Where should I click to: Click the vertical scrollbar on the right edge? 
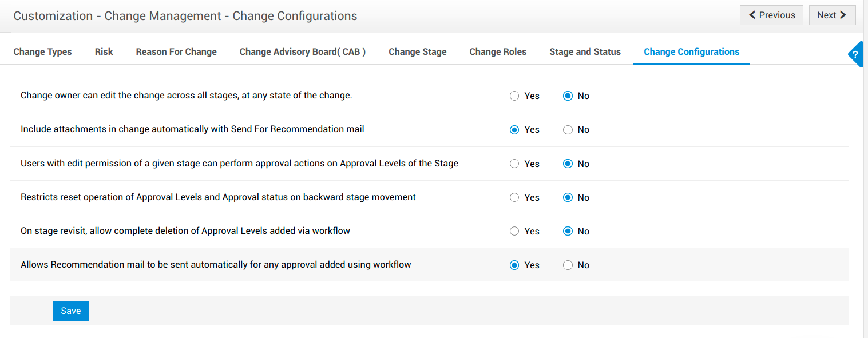[x=866, y=169]
